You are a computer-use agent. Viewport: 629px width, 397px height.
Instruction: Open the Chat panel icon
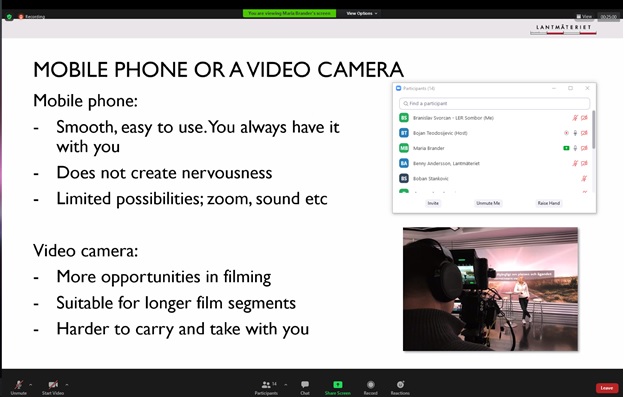305,385
